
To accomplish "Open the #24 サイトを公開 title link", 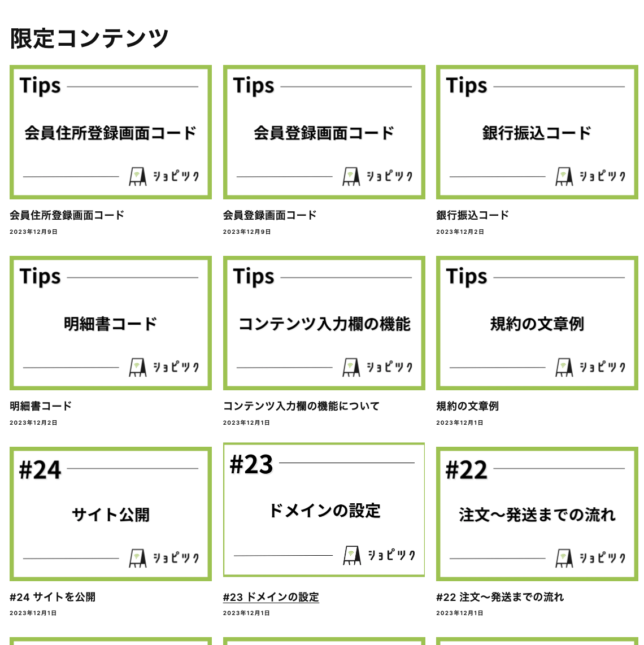I will [53, 597].
